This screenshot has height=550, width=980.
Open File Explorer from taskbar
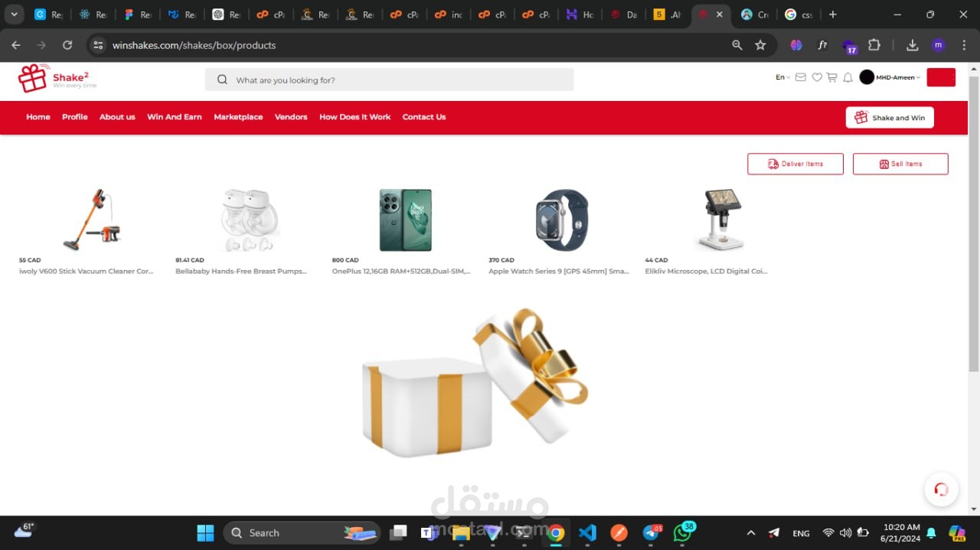(461, 532)
